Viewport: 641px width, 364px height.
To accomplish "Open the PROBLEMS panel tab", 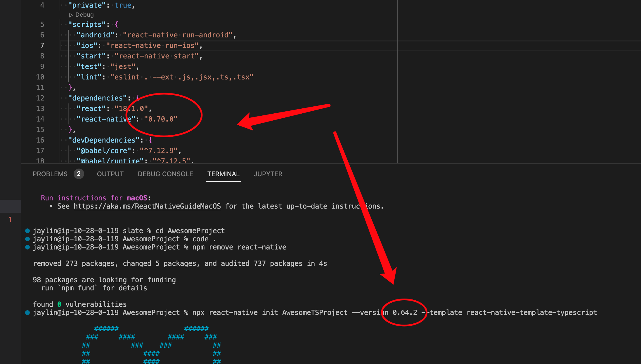I will (50, 174).
